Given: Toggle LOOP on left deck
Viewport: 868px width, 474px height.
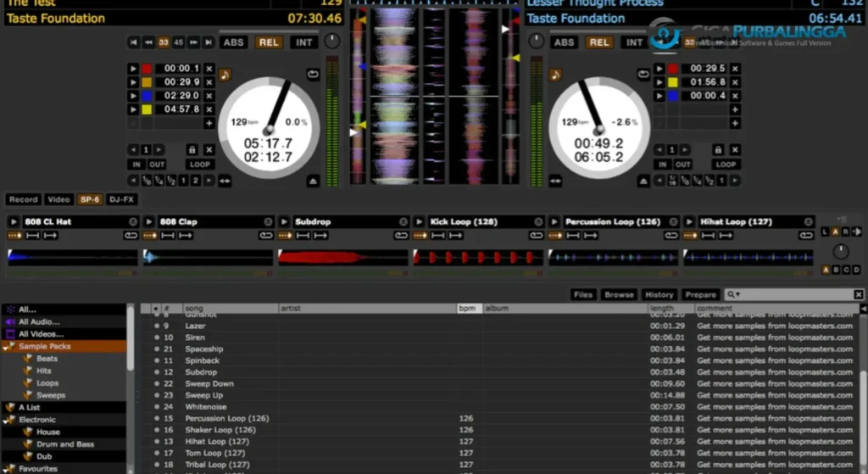Looking at the screenshot, I should 200,165.
